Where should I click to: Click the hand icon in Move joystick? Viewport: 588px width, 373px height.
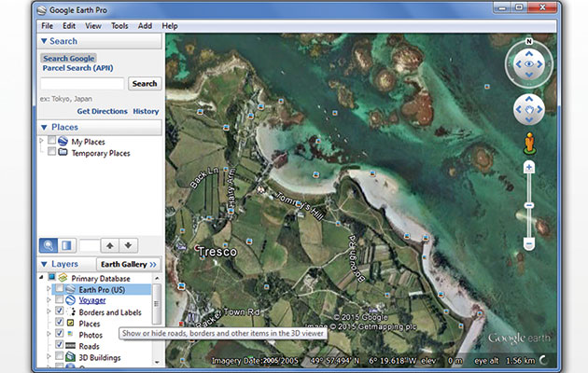click(529, 110)
